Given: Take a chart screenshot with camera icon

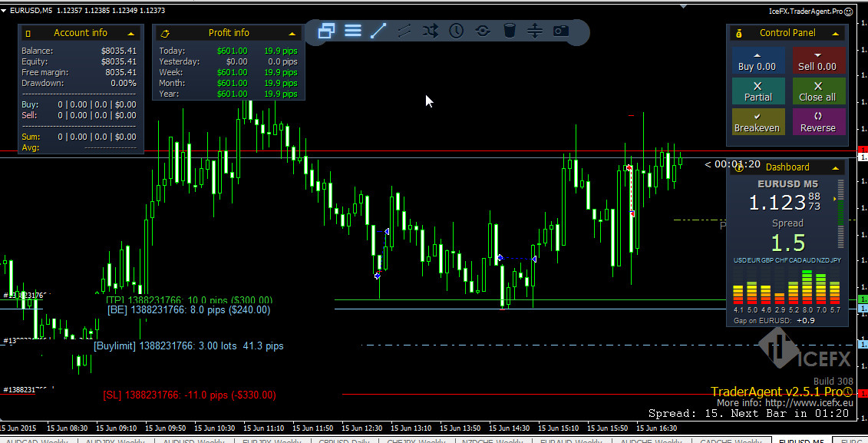Looking at the screenshot, I should 561,31.
